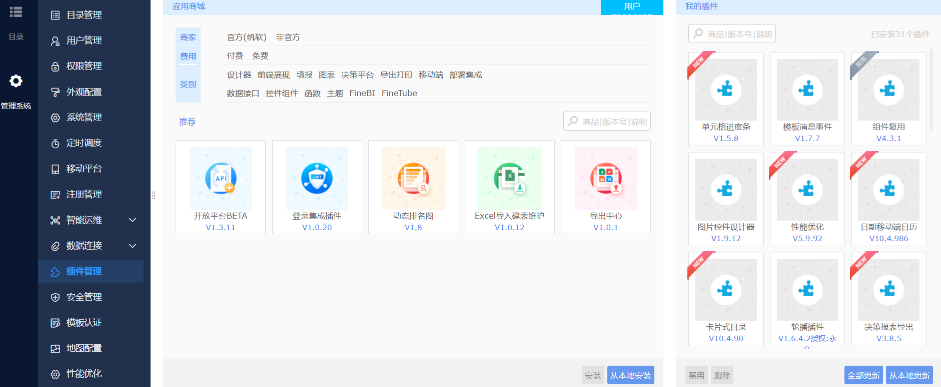941x387 pixels.
Task: Open the 目录 (directory) icon in the left rail
Action: click(16, 11)
